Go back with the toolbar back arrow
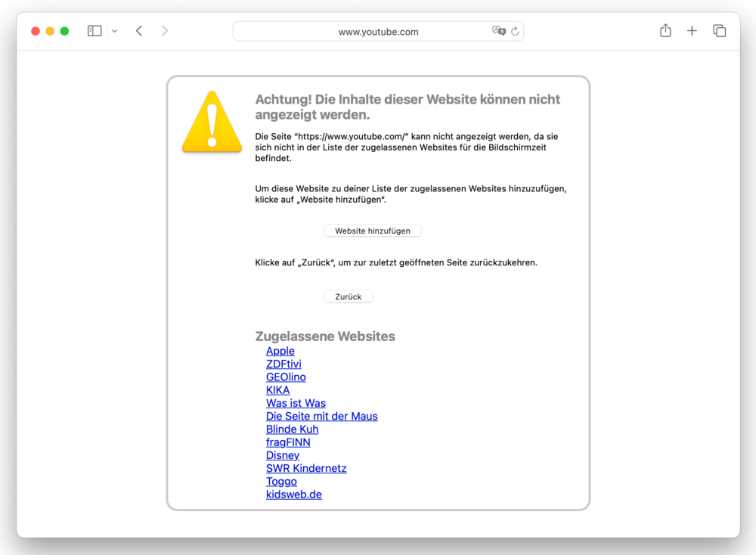Screen dimensions: 756x555 [139, 31]
